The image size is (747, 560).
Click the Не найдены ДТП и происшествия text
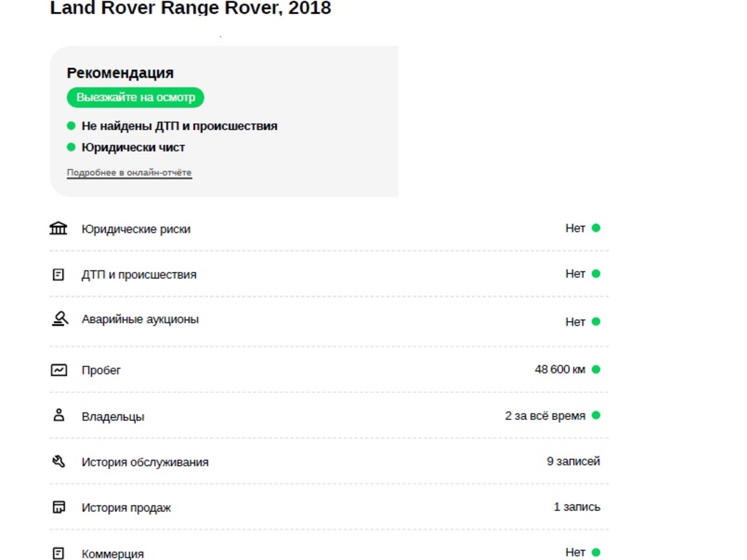pyautogui.click(x=179, y=126)
